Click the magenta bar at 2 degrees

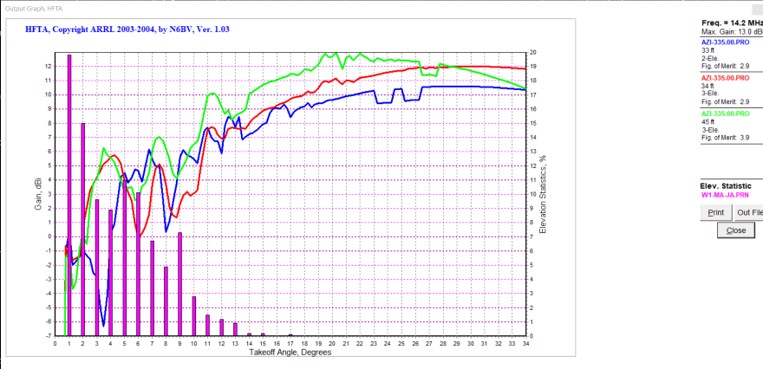tap(83, 229)
